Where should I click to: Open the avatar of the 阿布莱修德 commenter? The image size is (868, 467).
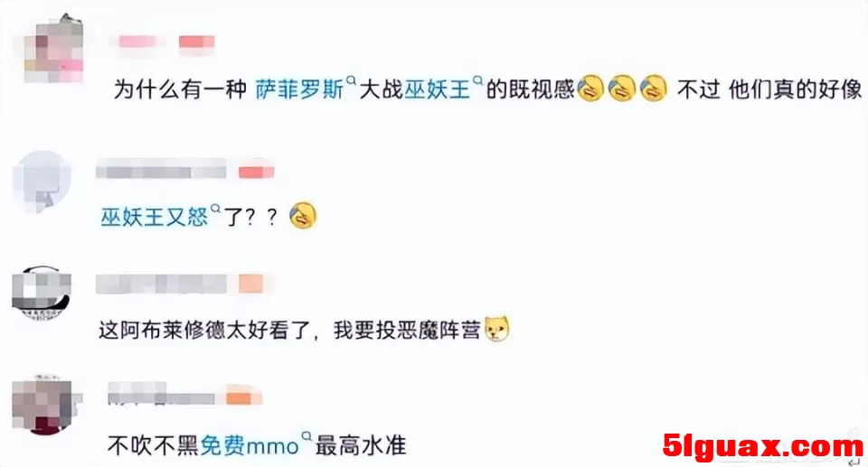[42, 294]
